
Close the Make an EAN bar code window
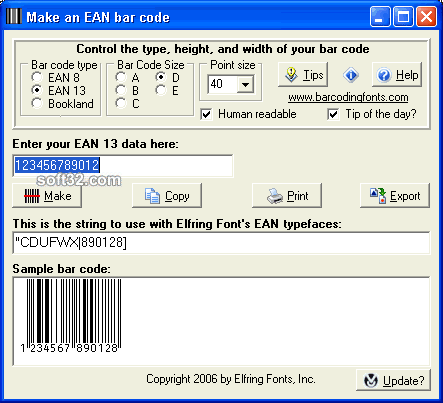[x=426, y=17]
